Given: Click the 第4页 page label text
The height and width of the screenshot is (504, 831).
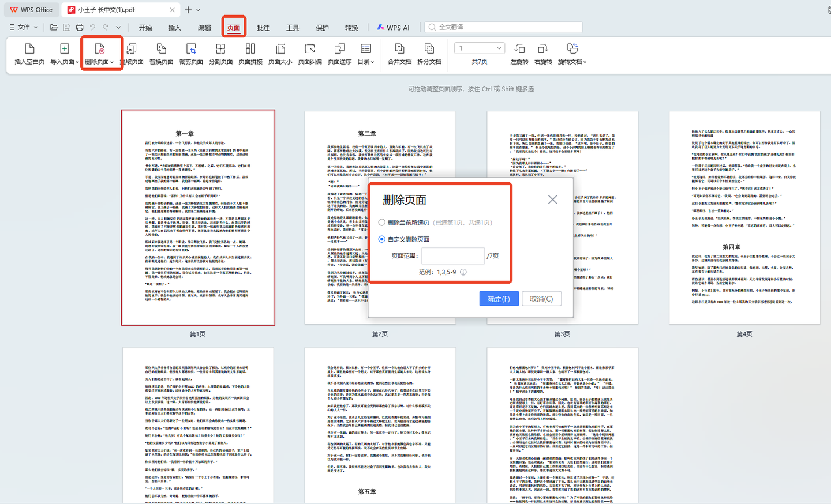Looking at the screenshot, I should point(744,334).
